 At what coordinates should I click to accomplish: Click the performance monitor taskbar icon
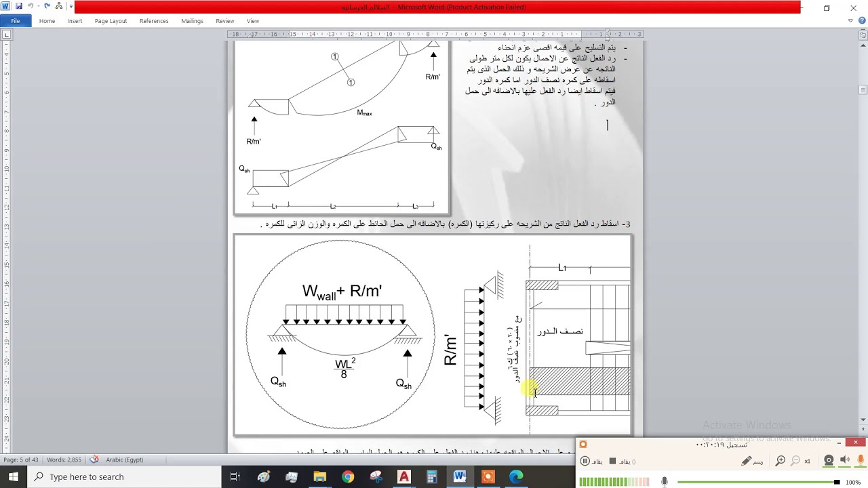click(292, 476)
